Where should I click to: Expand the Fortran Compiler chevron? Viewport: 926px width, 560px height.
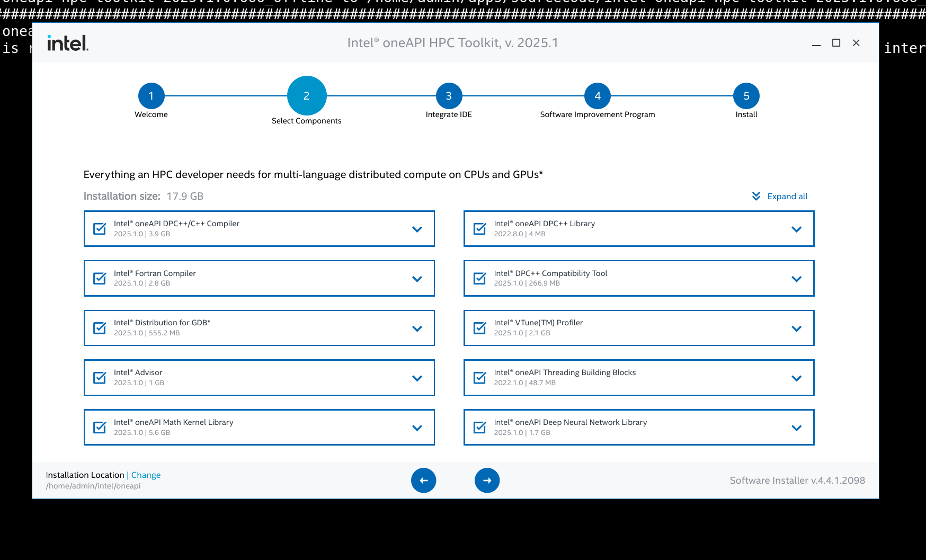coord(417,279)
